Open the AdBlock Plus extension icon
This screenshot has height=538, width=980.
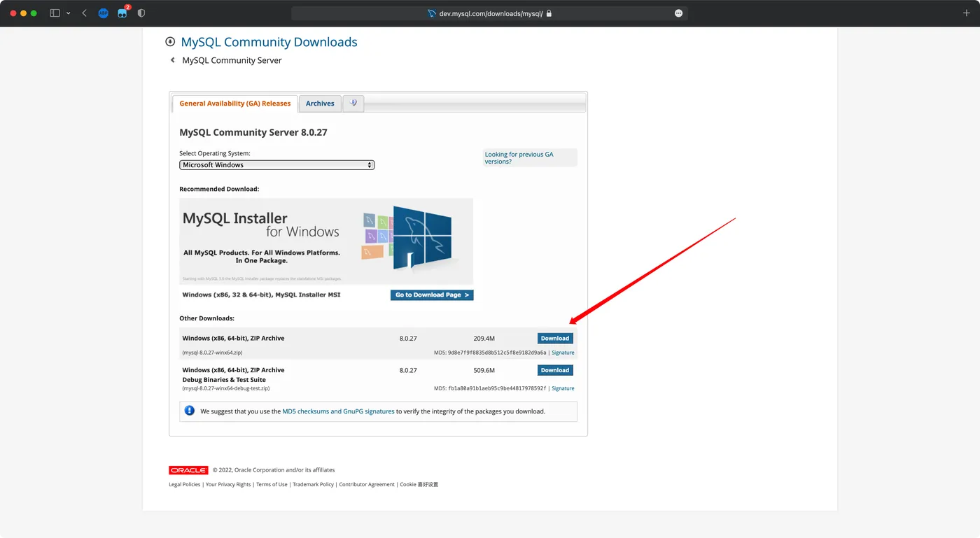coord(104,13)
